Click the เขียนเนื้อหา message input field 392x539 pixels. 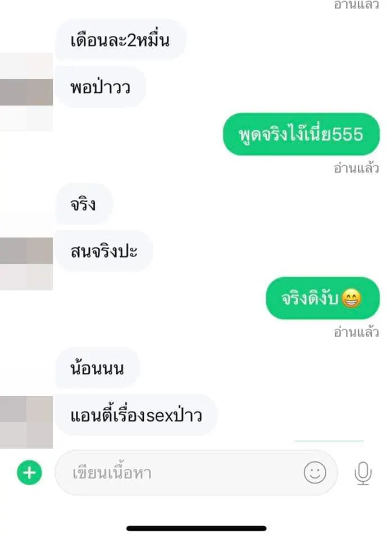point(196,473)
